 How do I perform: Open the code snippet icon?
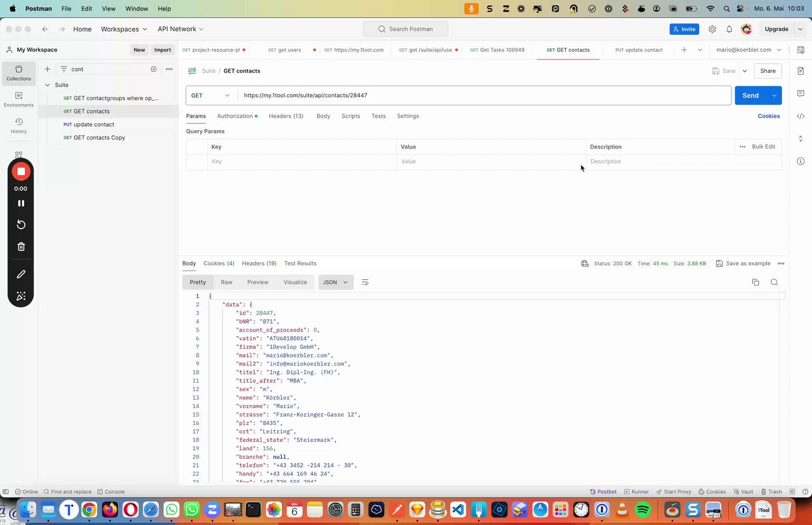pyautogui.click(x=801, y=116)
